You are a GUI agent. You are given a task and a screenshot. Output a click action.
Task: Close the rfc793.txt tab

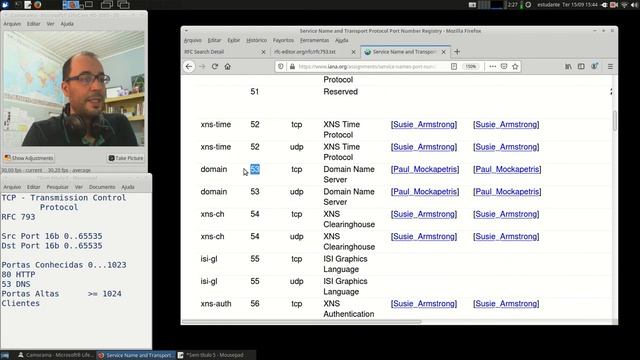(x=353, y=52)
